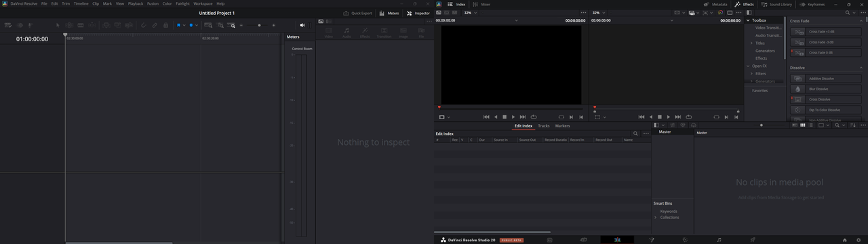Switch media pool to thumbnail grid view
The image size is (868, 244).
pos(802,125)
